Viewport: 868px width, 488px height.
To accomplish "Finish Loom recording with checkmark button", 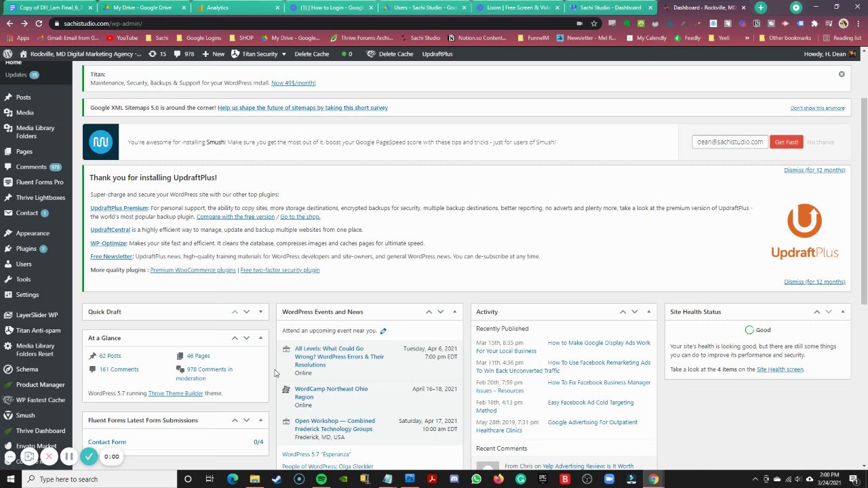I will pyautogui.click(x=89, y=457).
